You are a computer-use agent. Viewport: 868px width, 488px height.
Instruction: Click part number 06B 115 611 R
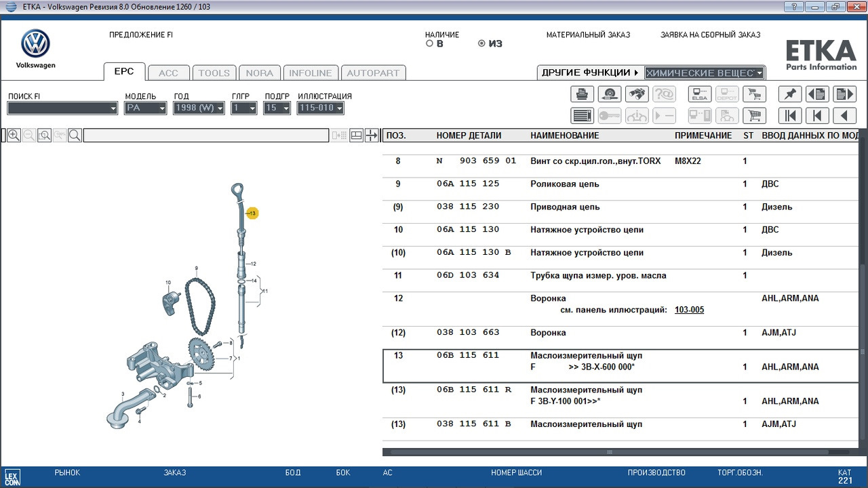473,390
